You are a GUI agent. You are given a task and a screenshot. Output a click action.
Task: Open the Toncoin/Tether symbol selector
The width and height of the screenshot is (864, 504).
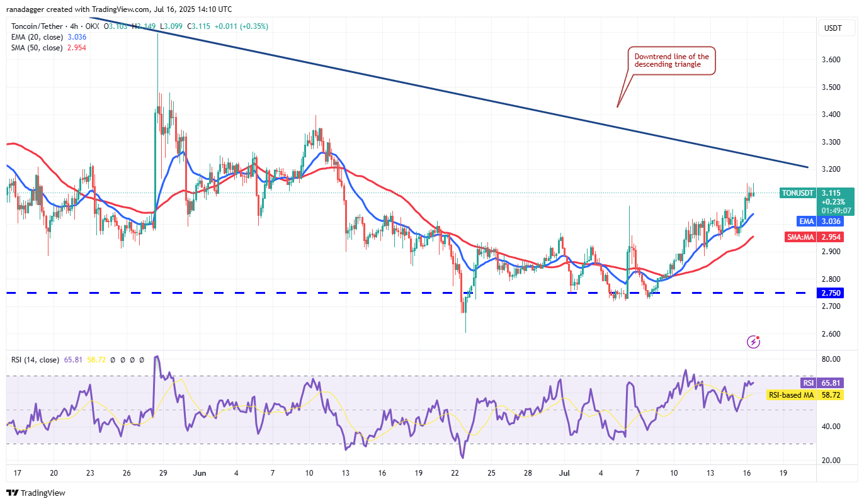pos(38,26)
